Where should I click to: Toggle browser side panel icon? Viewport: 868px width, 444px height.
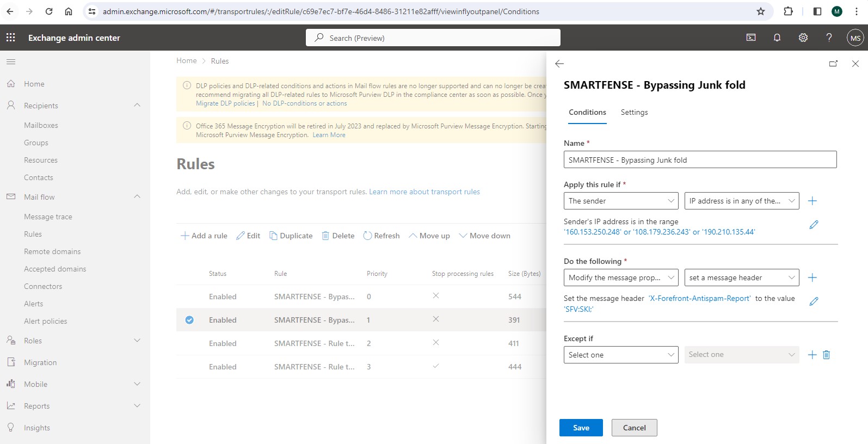click(817, 11)
